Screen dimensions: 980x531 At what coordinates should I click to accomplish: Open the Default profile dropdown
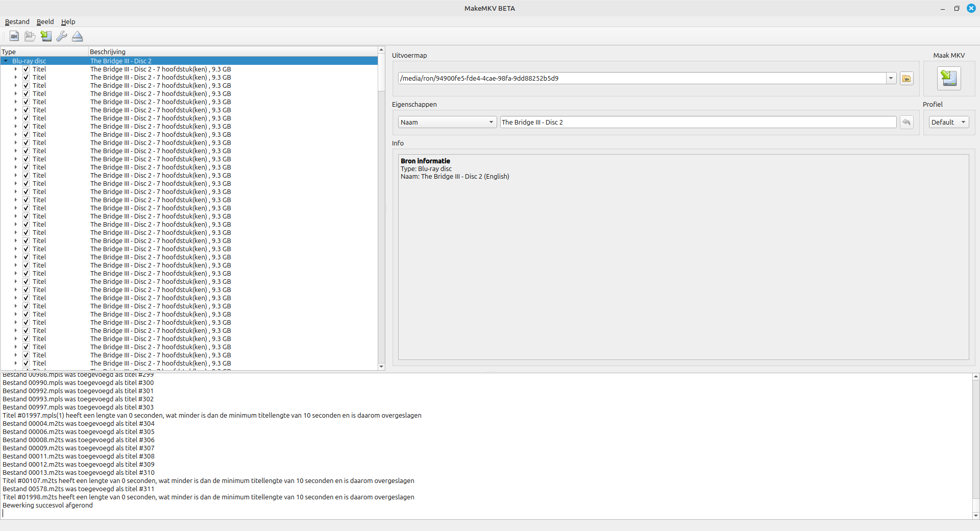948,123
